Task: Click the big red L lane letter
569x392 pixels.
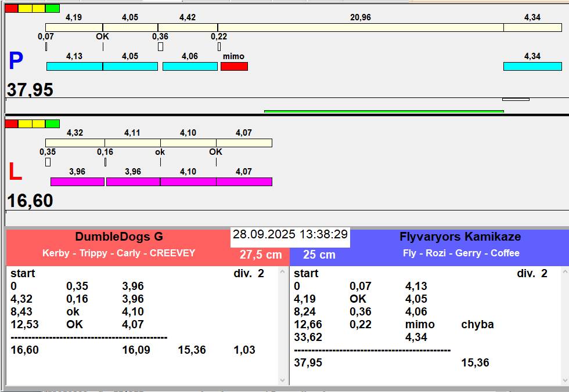Action: [15, 172]
